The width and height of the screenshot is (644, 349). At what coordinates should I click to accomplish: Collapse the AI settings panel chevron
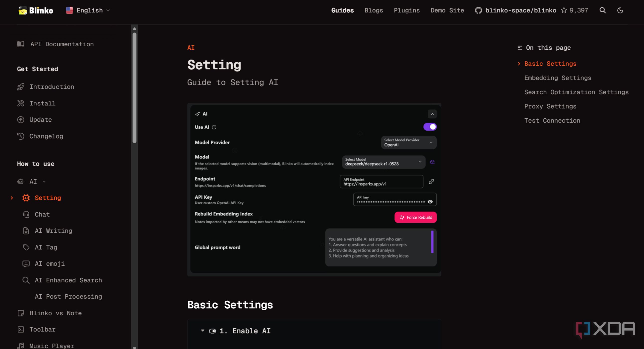click(x=432, y=114)
